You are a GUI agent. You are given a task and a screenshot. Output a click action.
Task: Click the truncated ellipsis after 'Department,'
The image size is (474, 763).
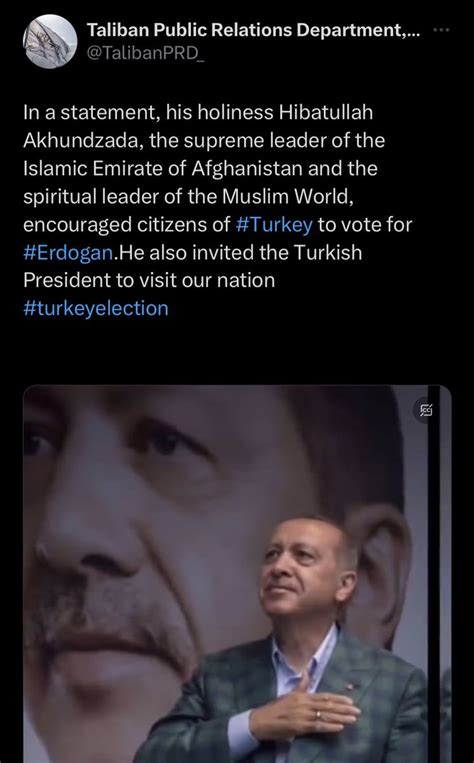(x=413, y=32)
